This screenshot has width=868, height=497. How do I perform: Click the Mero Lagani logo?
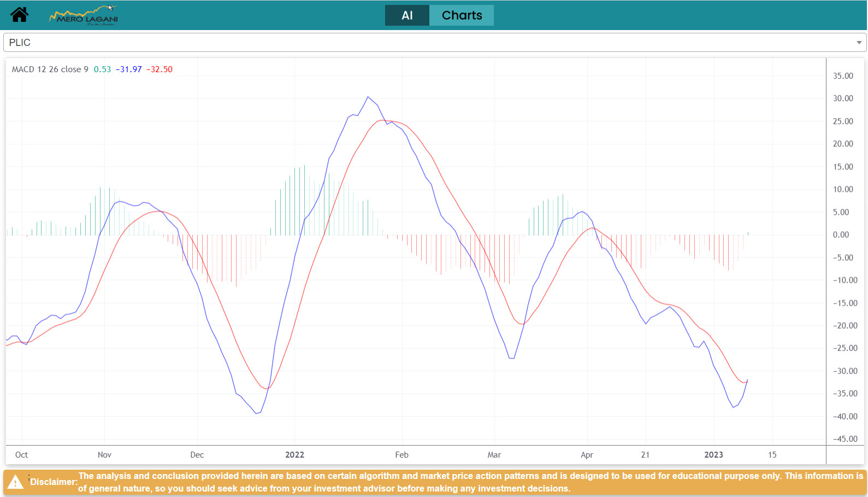point(84,16)
